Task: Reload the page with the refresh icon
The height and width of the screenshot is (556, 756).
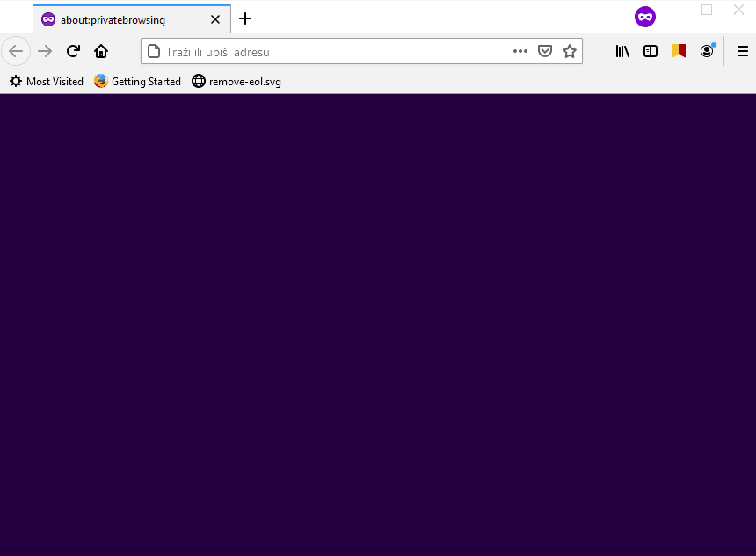Action: (73, 50)
